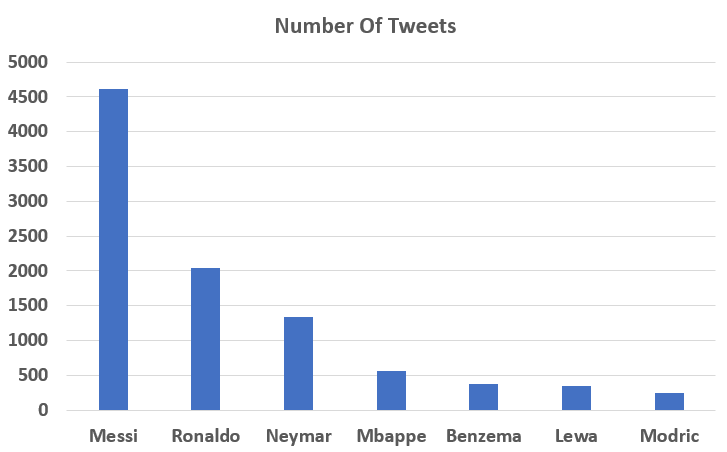
Task: Select the Lewa bar
Action: [576, 398]
